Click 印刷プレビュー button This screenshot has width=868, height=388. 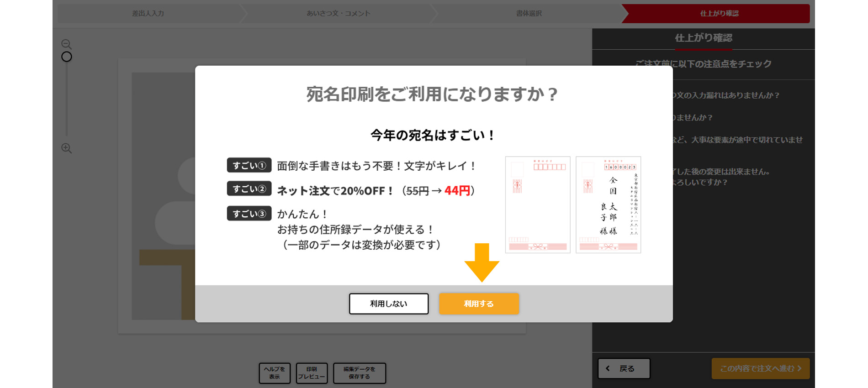312,373
